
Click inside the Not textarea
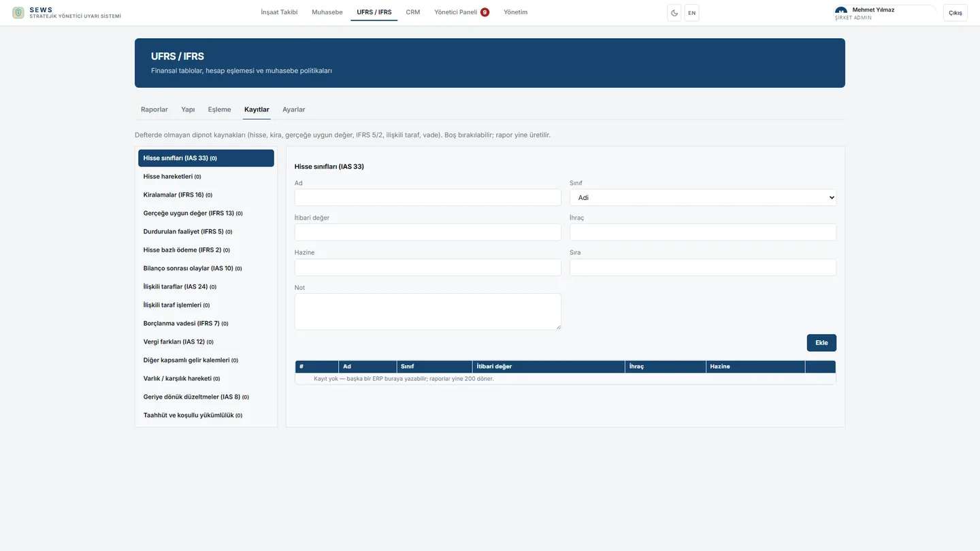click(x=428, y=312)
